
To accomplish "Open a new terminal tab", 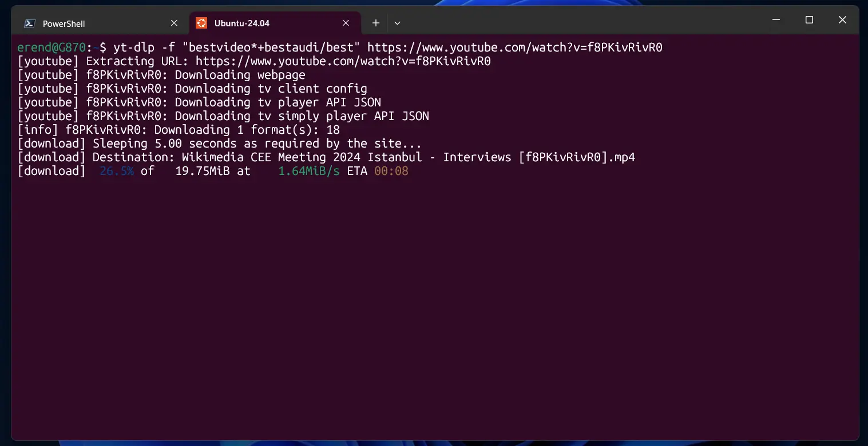I will point(375,23).
